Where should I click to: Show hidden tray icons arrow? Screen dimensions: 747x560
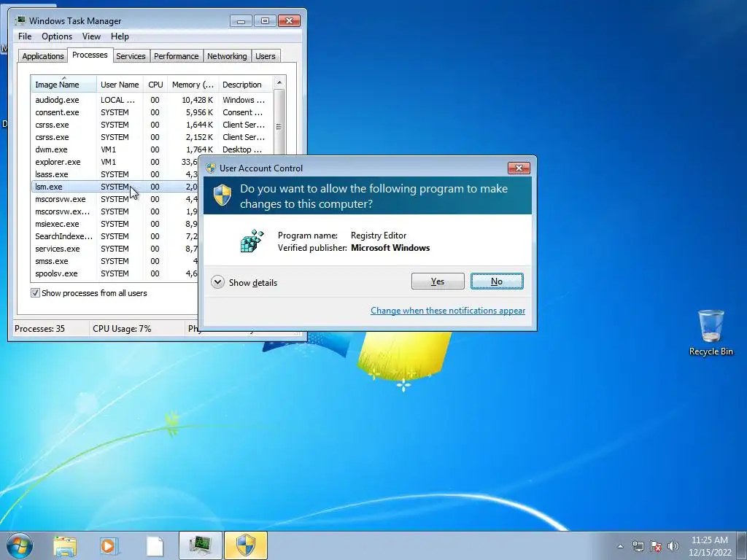620,546
